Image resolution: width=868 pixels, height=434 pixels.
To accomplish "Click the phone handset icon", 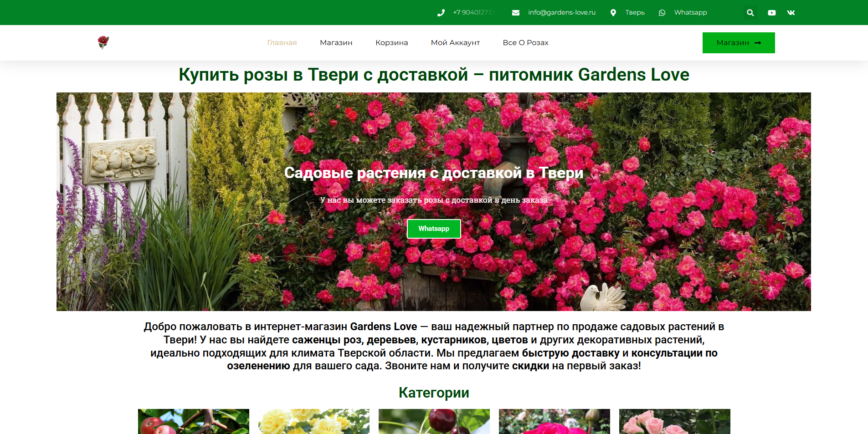I will [441, 13].
